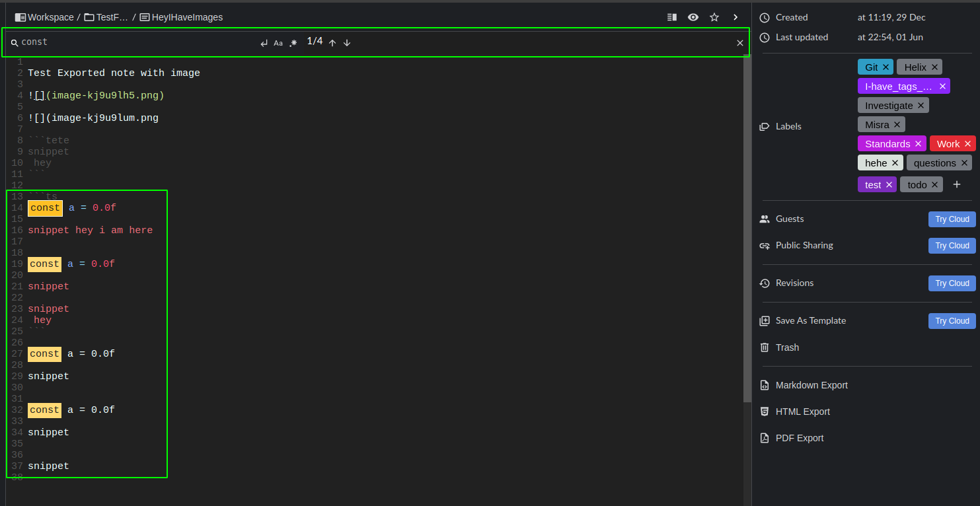Go to previous search match with up arrow

point(332,42)
